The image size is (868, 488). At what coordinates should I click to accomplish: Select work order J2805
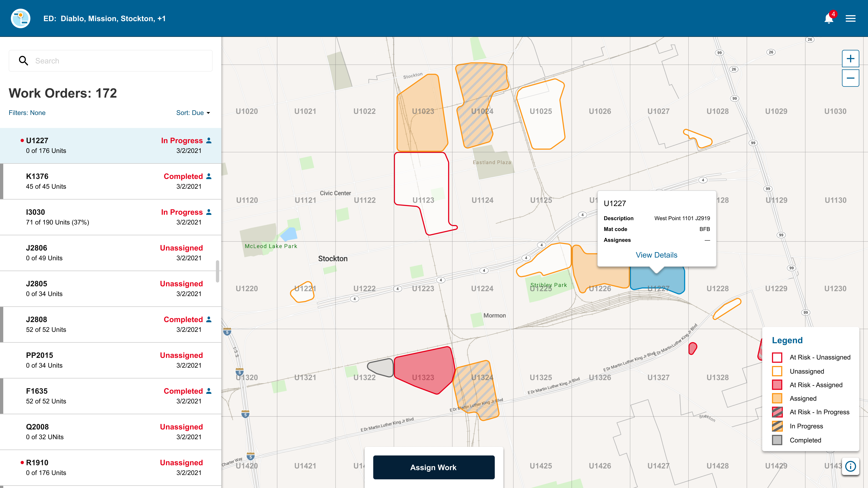pos(110,289)
